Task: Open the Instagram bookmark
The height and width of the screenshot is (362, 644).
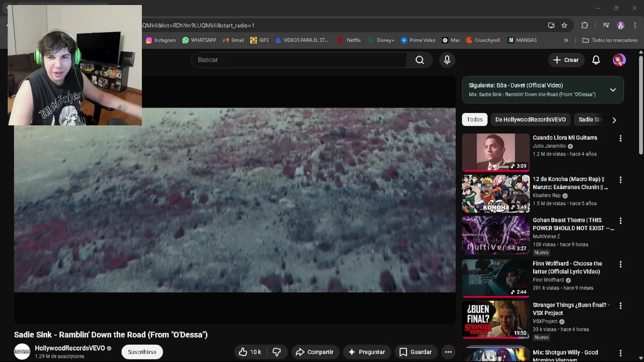Action: [160, 40]
